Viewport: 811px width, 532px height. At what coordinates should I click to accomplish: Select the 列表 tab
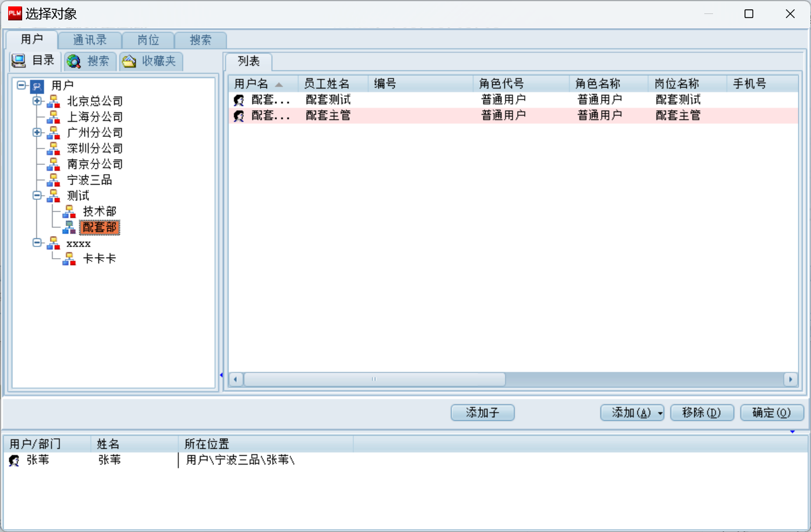248,61
